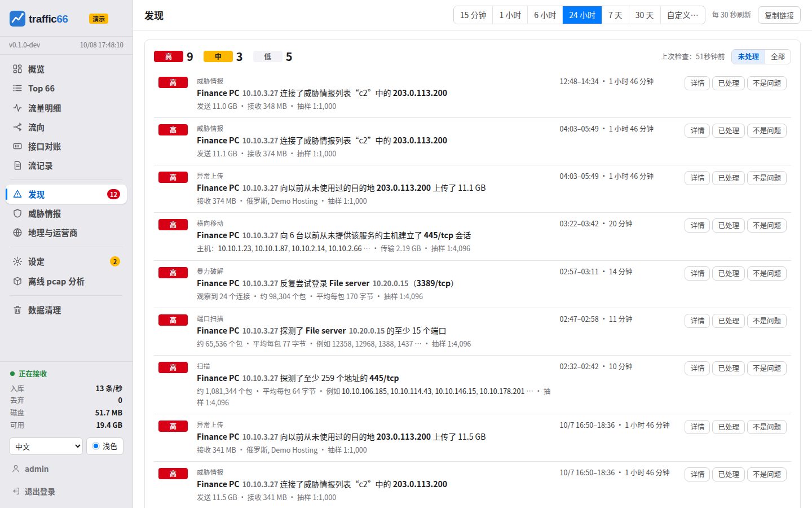The image size is (812, 508).
Task: Click the 演示 demo badge
Action: coord(99,19)
